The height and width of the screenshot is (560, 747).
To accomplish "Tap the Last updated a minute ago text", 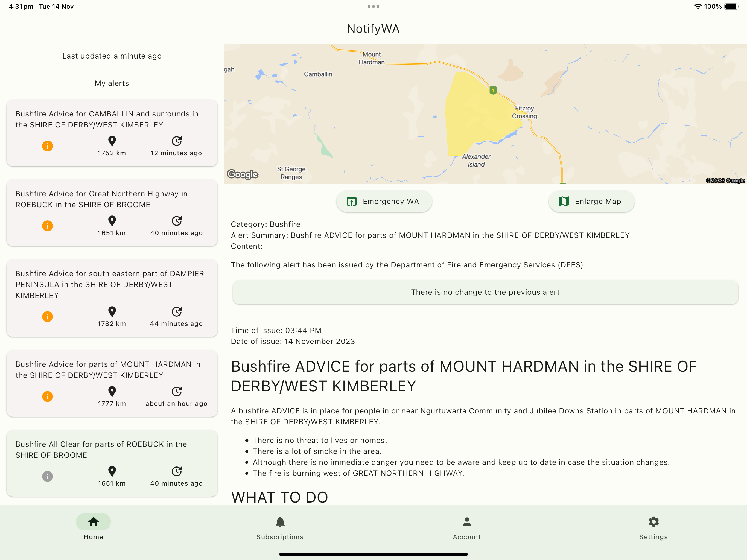I will pos(112,56).
